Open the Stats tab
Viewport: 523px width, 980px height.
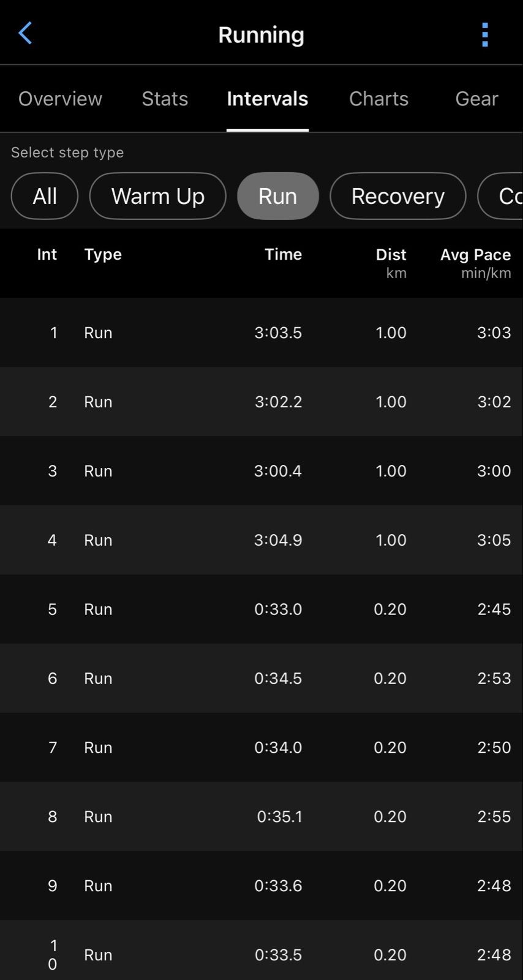tap(165, 99)
